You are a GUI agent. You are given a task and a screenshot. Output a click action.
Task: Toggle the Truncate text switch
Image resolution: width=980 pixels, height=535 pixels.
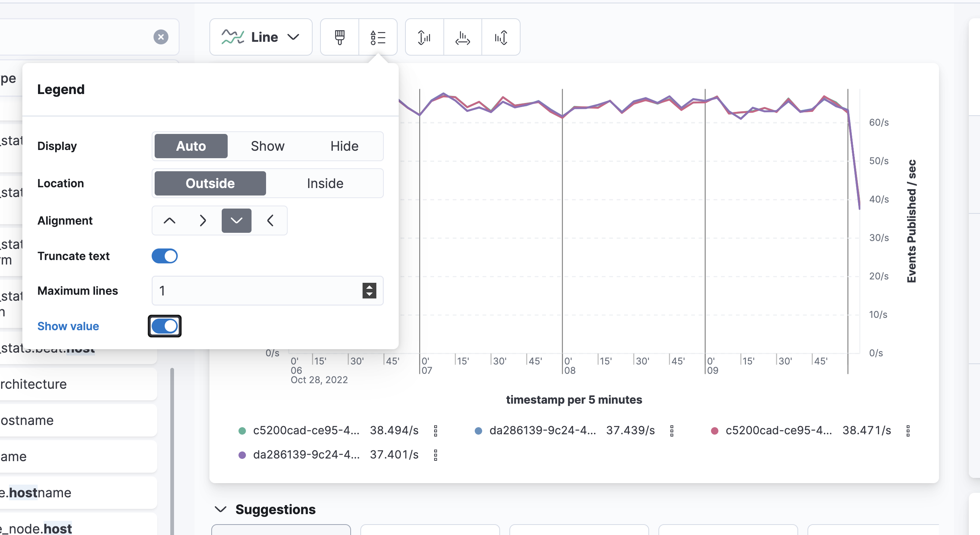(164, 256)
